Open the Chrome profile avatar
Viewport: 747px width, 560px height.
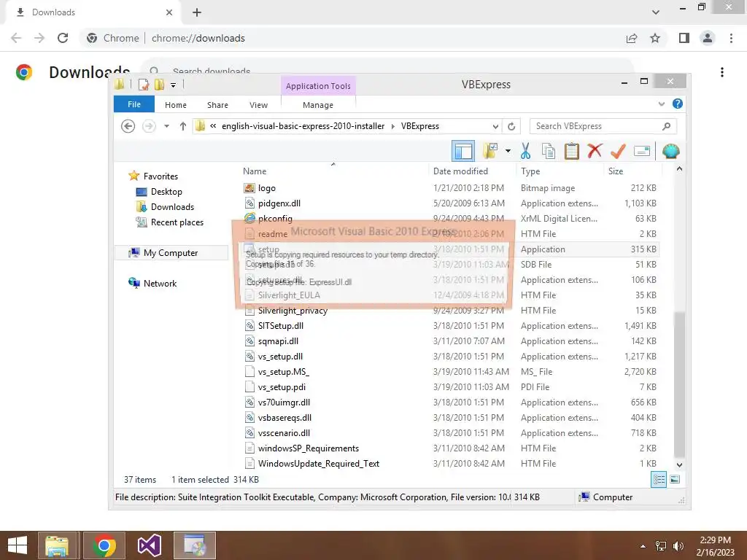pos(708,38)
